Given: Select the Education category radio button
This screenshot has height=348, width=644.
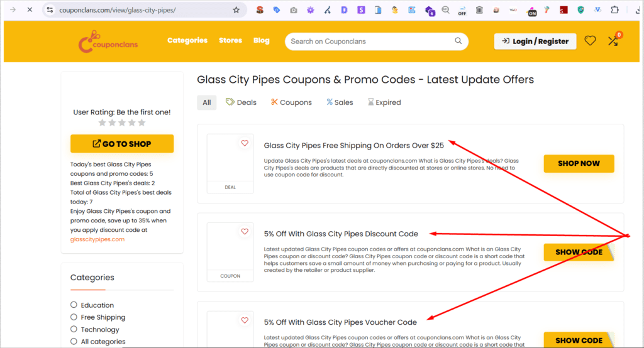Looking at the screenshot, I should [x=74, y=305].
